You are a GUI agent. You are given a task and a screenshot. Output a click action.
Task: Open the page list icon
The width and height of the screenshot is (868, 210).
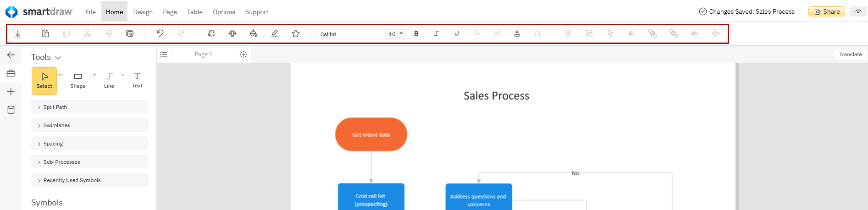pyautogui.click(x=164, y=54)
